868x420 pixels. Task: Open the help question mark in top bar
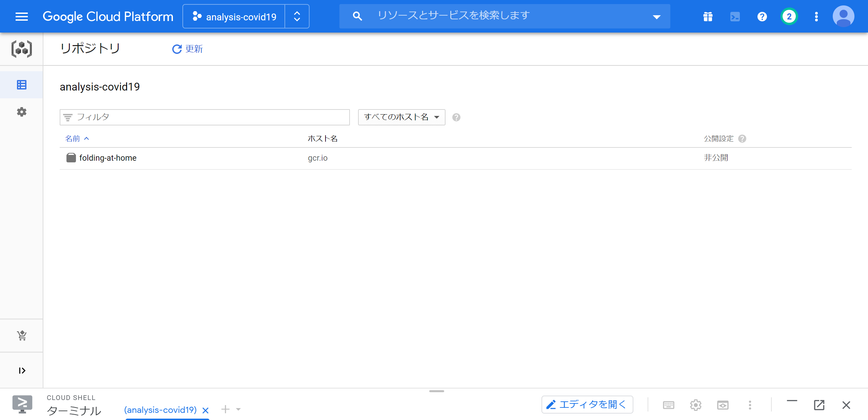(762, 16)
